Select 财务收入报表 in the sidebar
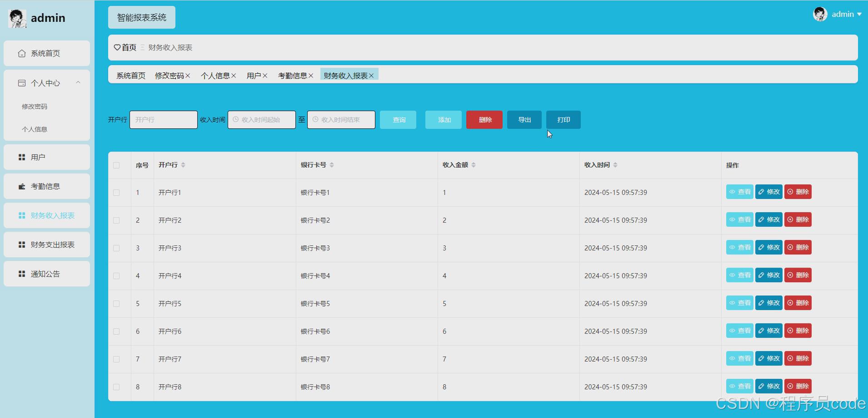The image size is (868, 418). click(x=52, y=215)
